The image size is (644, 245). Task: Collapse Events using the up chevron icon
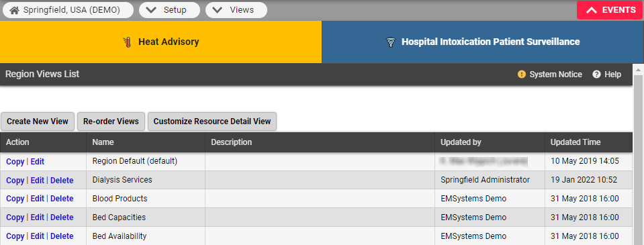point(592,10)
